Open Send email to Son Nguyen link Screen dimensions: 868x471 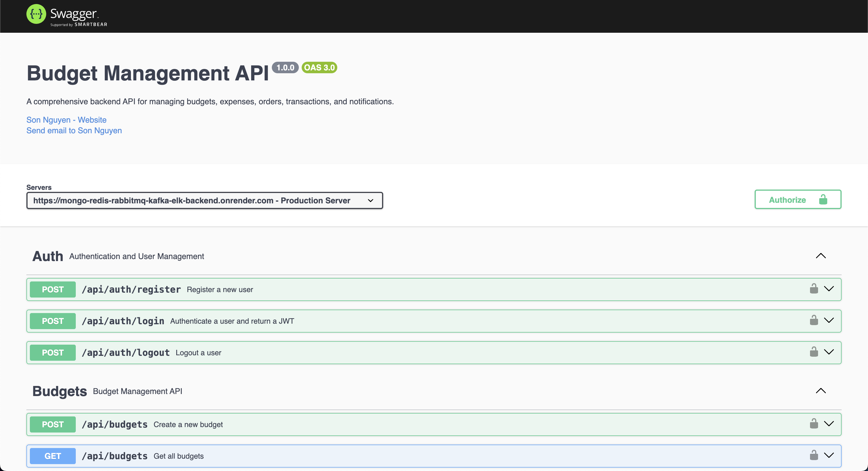tap(74, 130)
